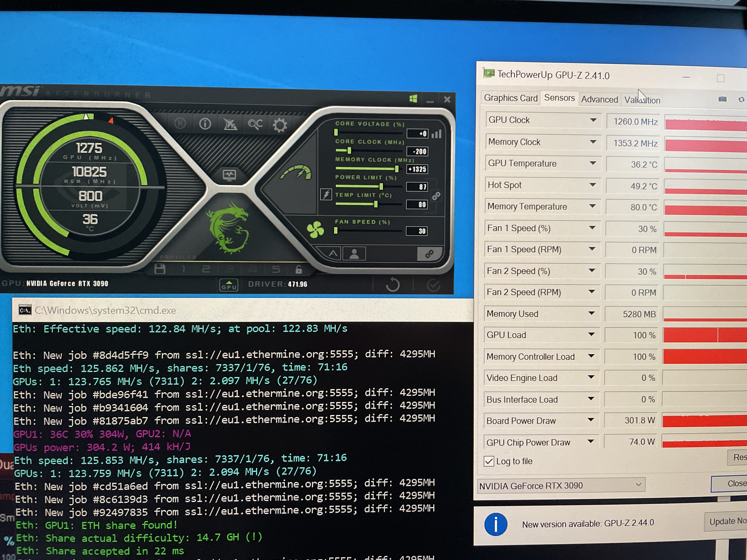Click the reset settings circular arrow
747x560 pixels.
pos(393,285)
